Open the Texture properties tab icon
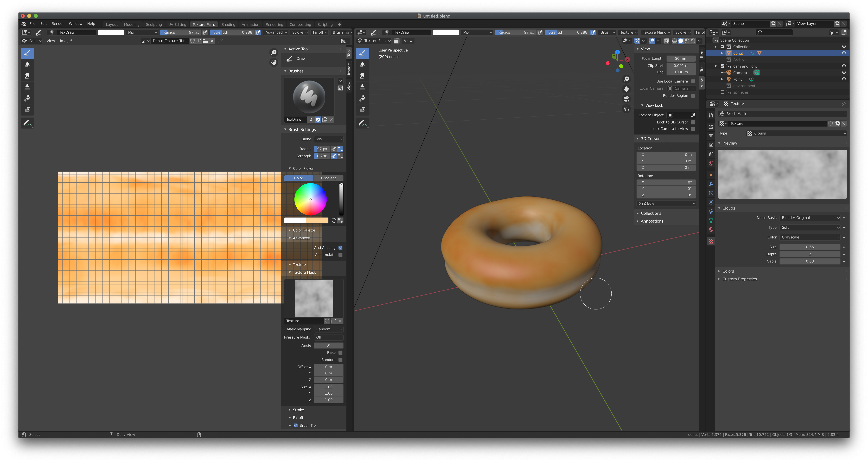This screenshot has height=462, width=868. pyautogui.click(x=711, y=241)
